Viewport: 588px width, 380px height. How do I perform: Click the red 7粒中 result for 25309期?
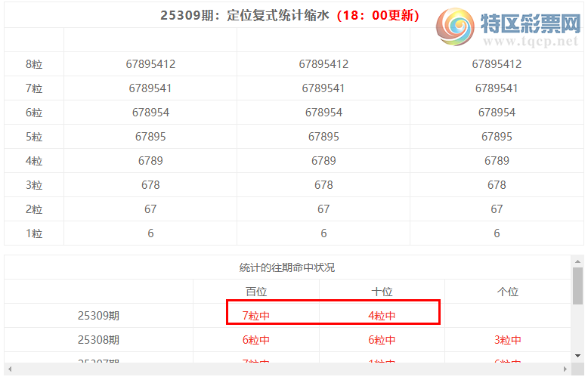[x=256, y=316]
